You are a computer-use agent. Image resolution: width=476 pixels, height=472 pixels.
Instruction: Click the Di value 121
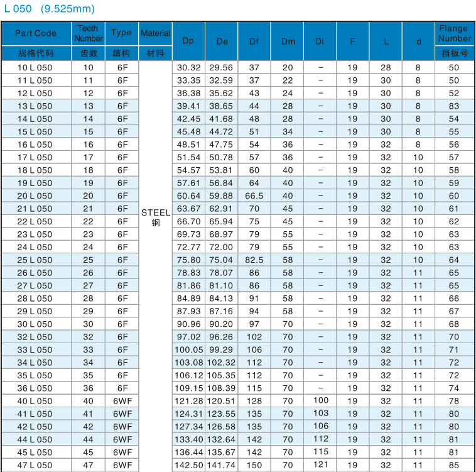point(320,464)
